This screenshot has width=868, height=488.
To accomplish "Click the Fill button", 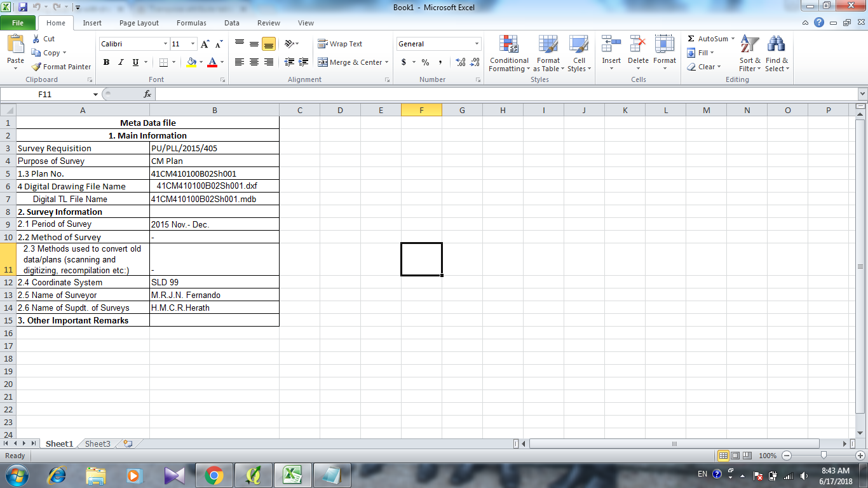I will [701, 53].
